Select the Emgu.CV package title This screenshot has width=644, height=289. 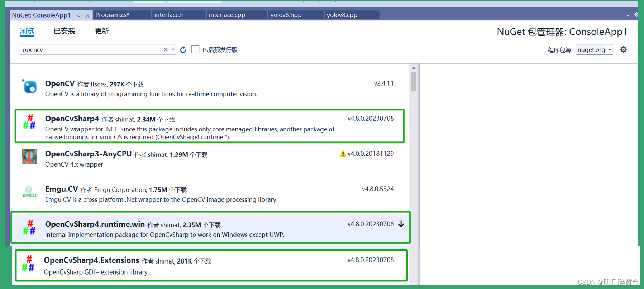point(62,189)
